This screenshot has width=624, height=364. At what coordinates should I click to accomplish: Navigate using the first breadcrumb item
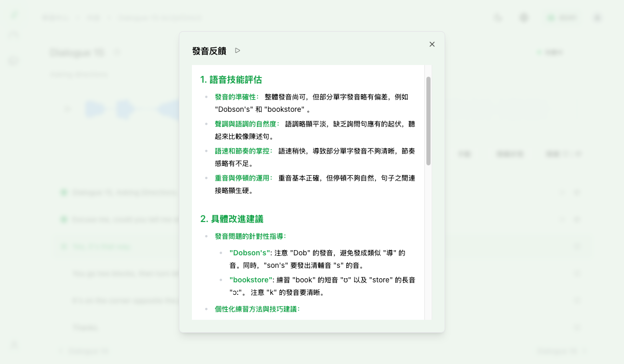(55, 17)
